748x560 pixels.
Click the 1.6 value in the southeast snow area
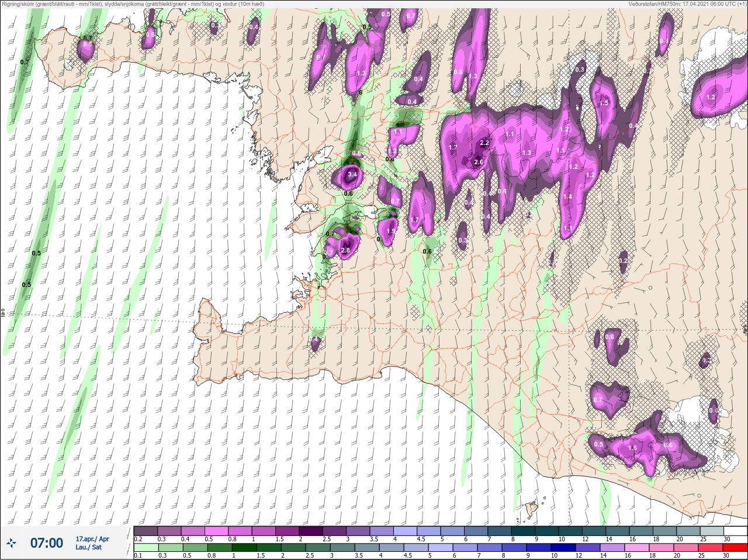point(632,448)
